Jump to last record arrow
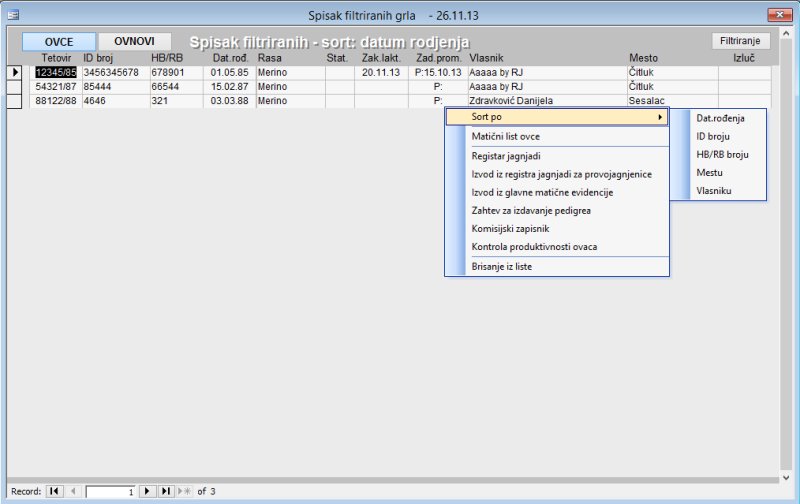The height and width of the screenshot is (504, 800). (166, 491)
